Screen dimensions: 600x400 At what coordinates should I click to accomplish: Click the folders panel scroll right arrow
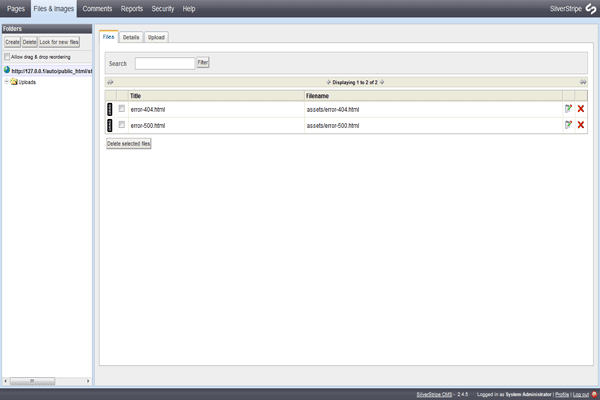pyautogui.click(x=88, y=381)
